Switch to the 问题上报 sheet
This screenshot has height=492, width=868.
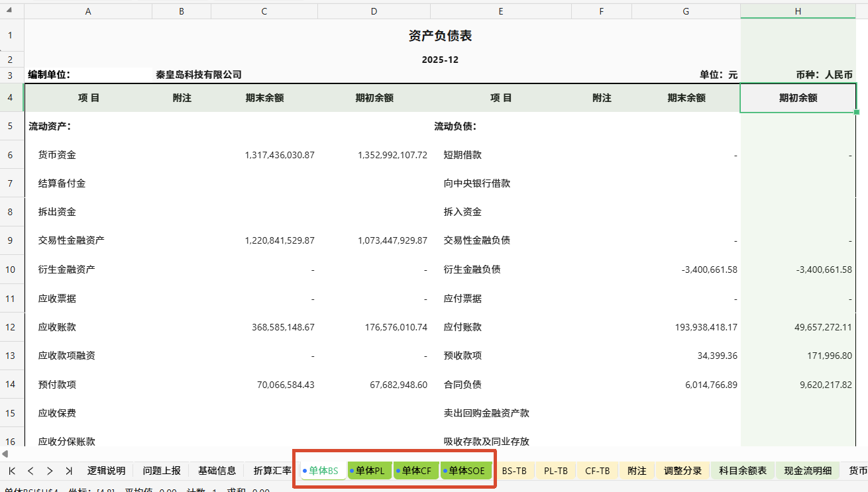point(162,471)
